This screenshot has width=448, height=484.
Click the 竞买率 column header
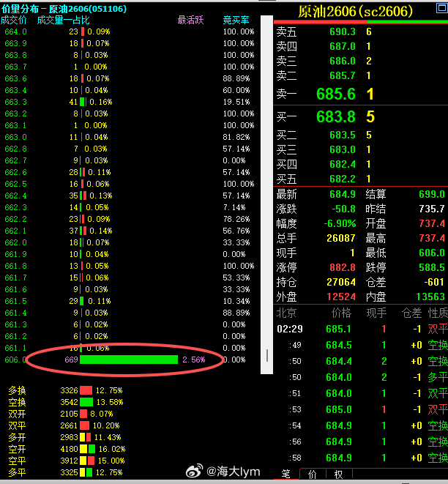point(236,20)
